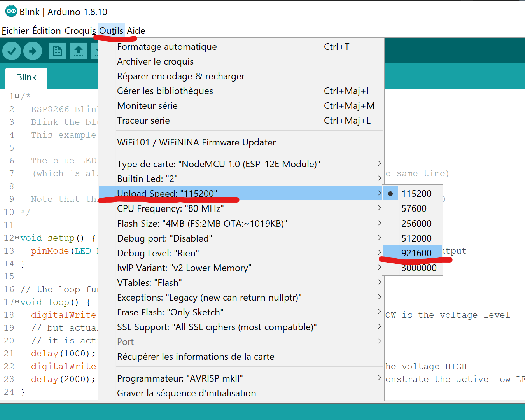Open Gérer les bibliothèques
This screenshot has width=525, height=420.
click(x=241, y=91)
